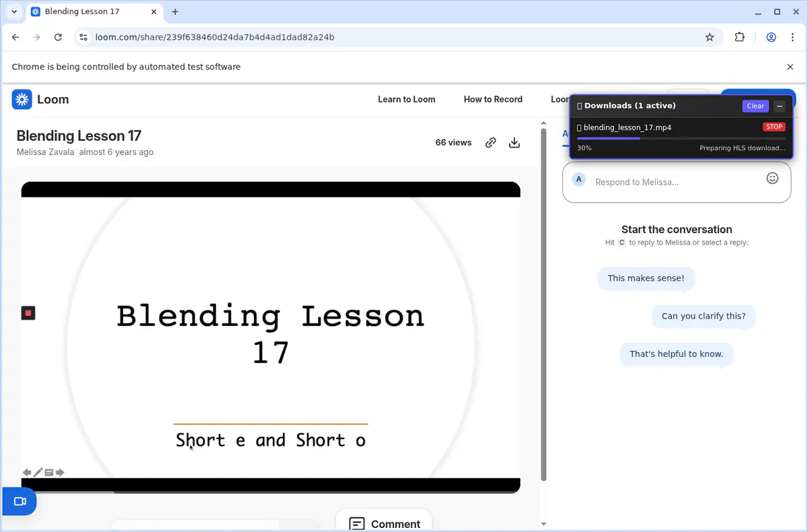
Task: Select the Blending Lesson 17 browser tab
Action: click(93, 11)
